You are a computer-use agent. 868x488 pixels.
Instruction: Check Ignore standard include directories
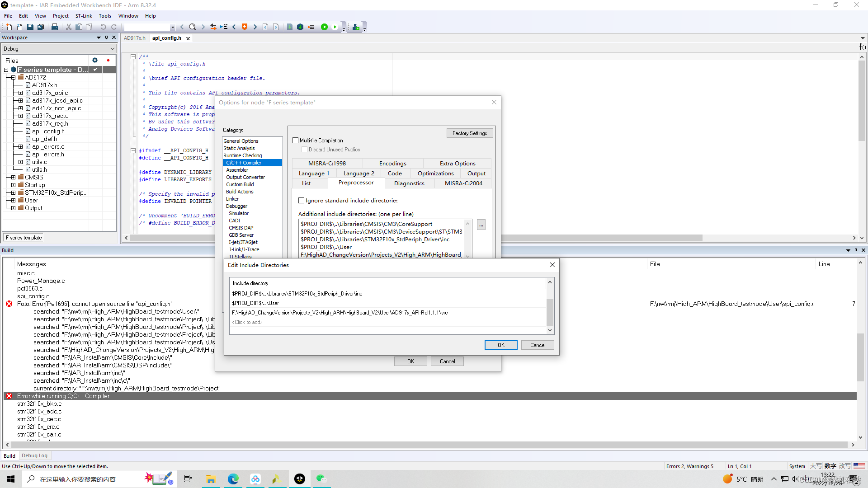tap(302, 200)
